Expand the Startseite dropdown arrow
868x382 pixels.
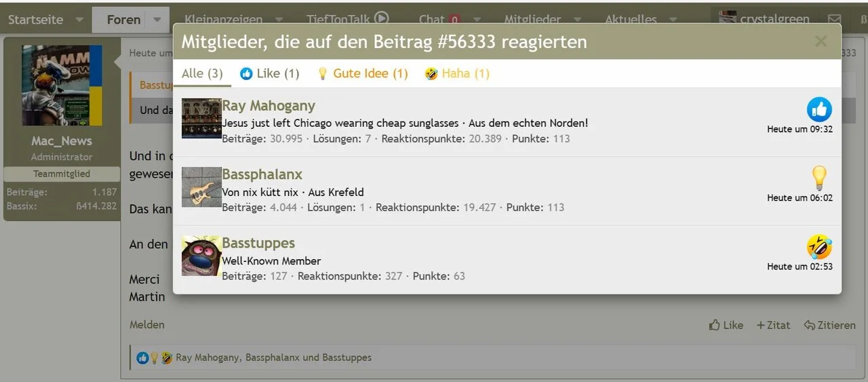click(79, 20)
